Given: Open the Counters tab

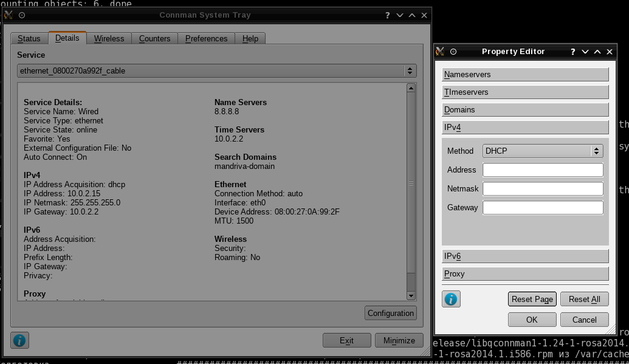Looking at the screenshot, I should point(154,38).
